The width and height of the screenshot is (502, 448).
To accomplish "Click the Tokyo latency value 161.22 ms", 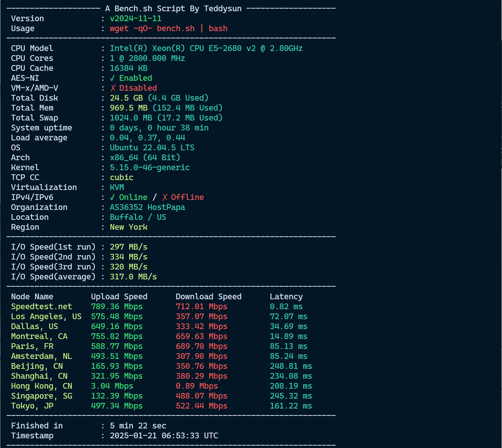I will [x=291, y=406].
